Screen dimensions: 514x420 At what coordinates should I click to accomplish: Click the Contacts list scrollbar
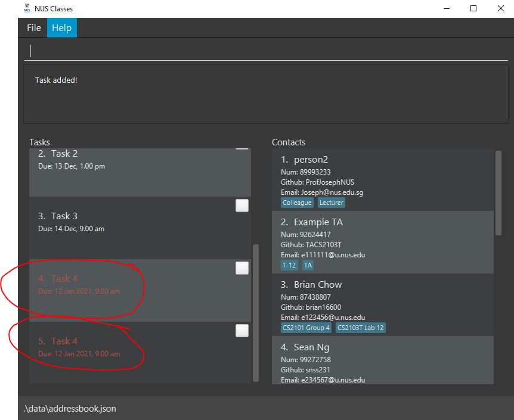click(498, 193)
